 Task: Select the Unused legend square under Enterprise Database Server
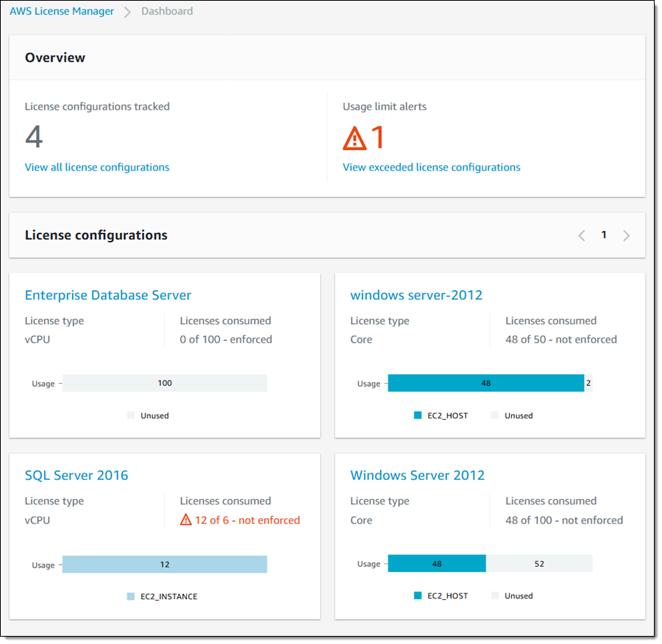point(132,415)
